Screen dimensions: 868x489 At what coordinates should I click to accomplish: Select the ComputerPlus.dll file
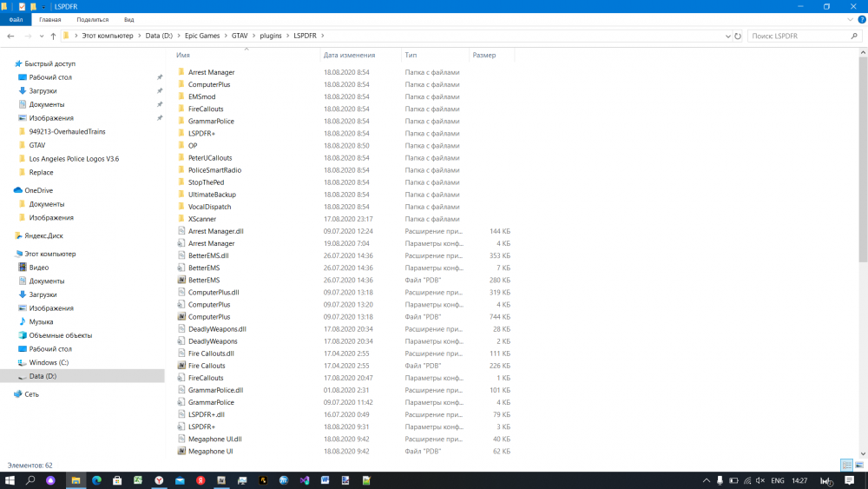[214, 293]
